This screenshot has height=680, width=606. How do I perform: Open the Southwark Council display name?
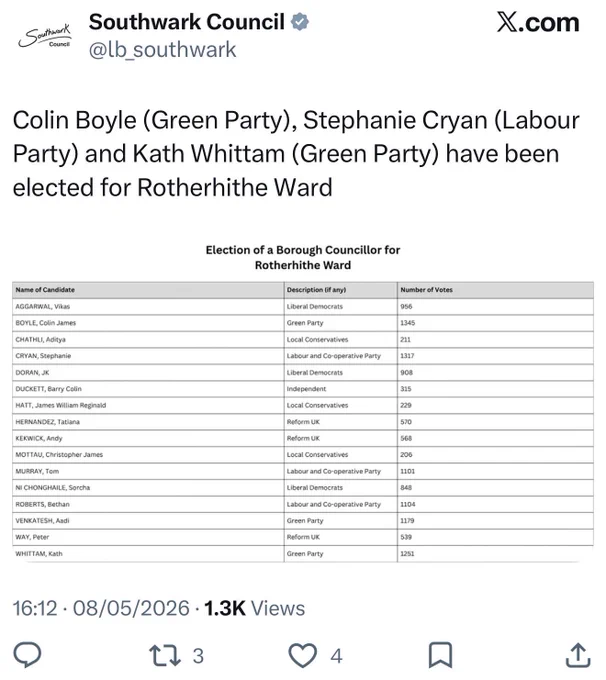[x=187, y=22]
